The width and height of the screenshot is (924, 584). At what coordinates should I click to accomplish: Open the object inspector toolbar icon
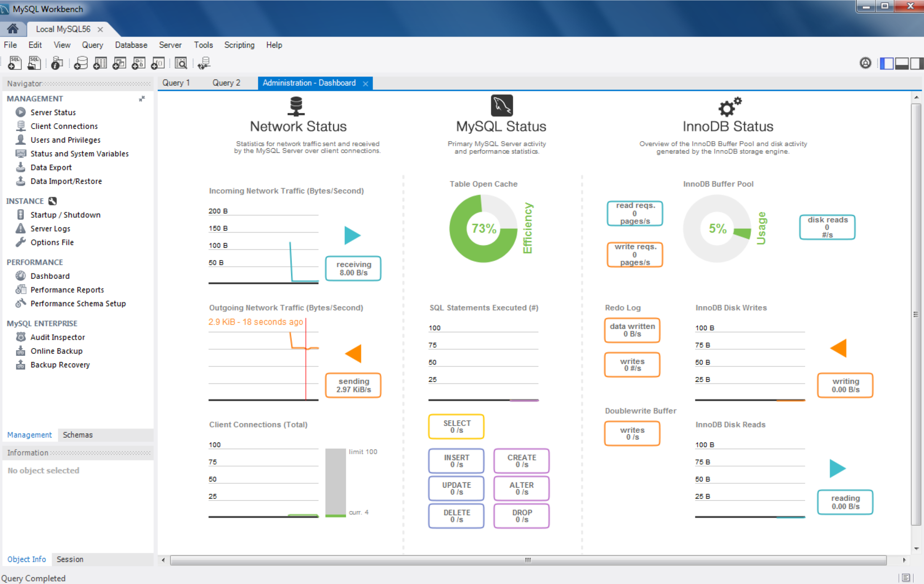click(57, 63)
